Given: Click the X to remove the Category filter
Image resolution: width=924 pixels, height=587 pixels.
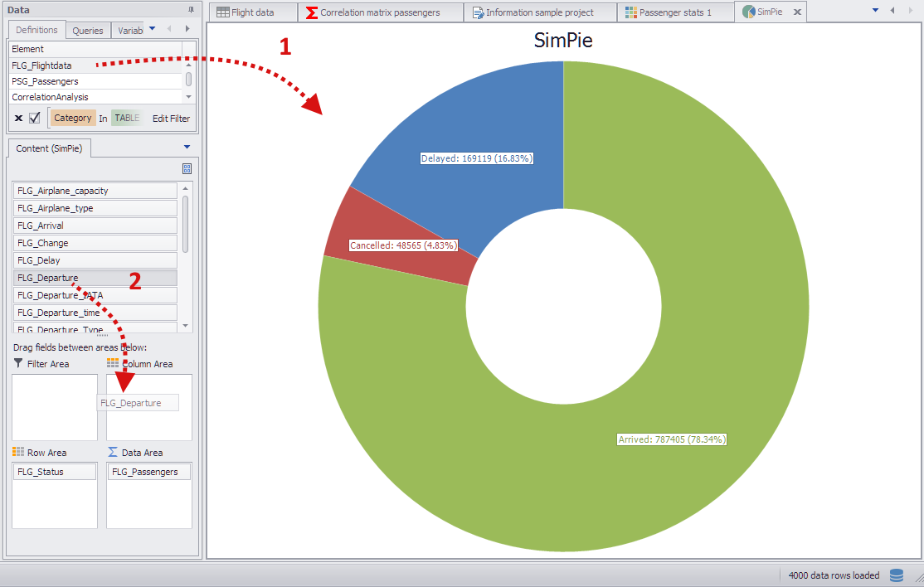Looking at the screenshot, I should pyautogui.click(x=18, y=117).
